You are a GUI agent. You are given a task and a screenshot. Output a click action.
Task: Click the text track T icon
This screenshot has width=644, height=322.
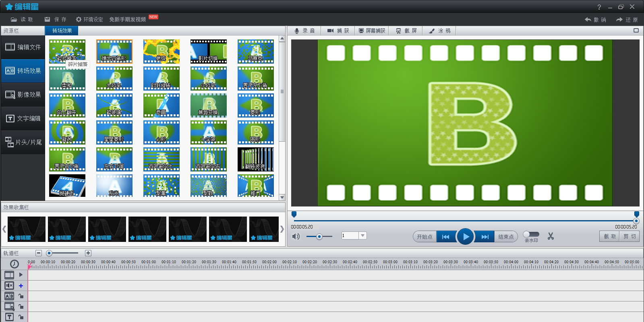click(x=9, y=317)
